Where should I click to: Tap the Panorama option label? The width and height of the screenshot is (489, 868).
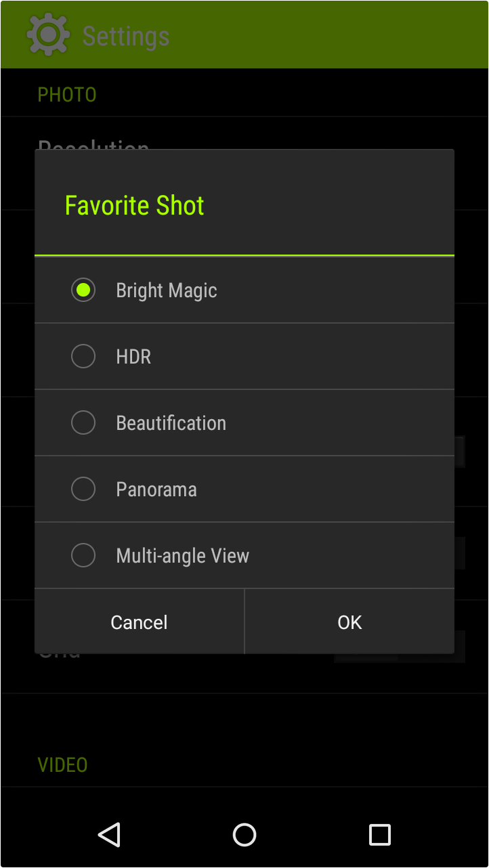(x=156, y=490)
